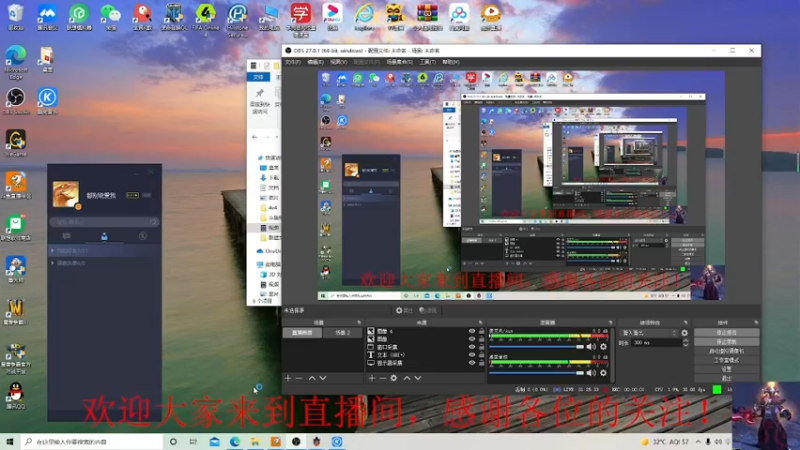Click the 停止推流 button

coord(727,333)
